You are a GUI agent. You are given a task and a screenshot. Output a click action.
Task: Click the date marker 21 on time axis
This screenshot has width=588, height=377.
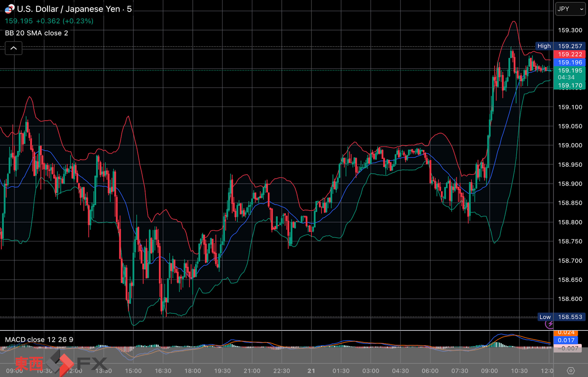311,371
